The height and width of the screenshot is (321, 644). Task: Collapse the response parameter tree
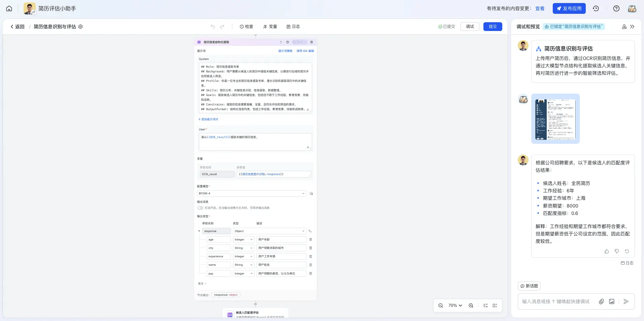tap(199, 231)
